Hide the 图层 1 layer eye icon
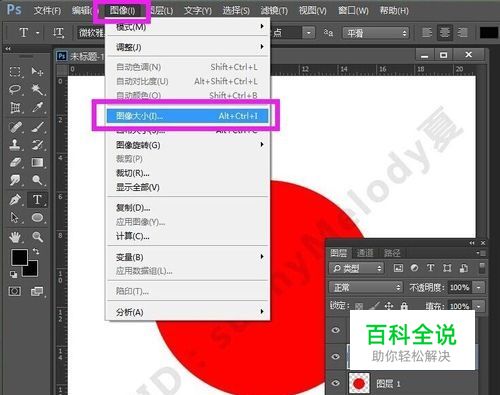 coord(336,383)
